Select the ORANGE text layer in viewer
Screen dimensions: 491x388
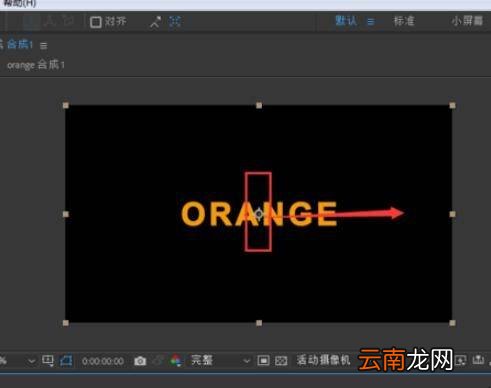tap(259, 214)
